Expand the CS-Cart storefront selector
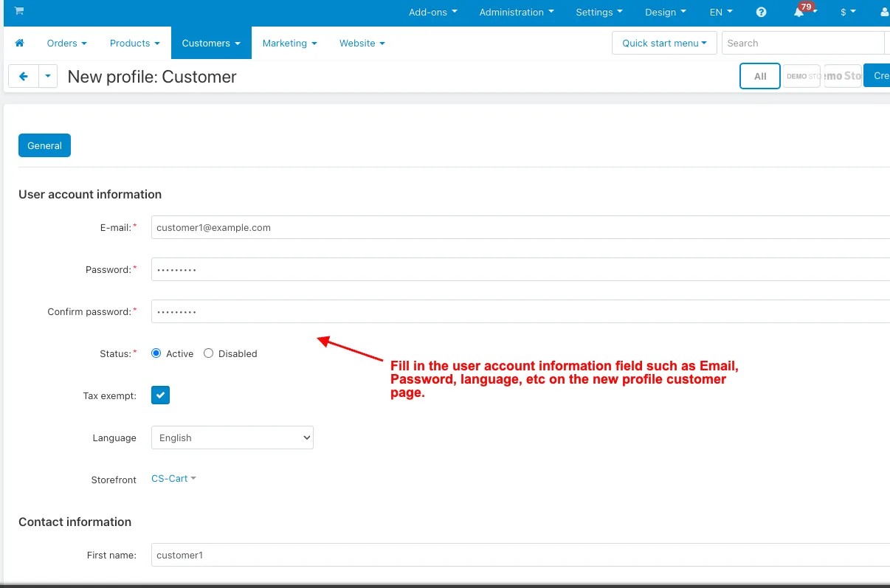 173,479
